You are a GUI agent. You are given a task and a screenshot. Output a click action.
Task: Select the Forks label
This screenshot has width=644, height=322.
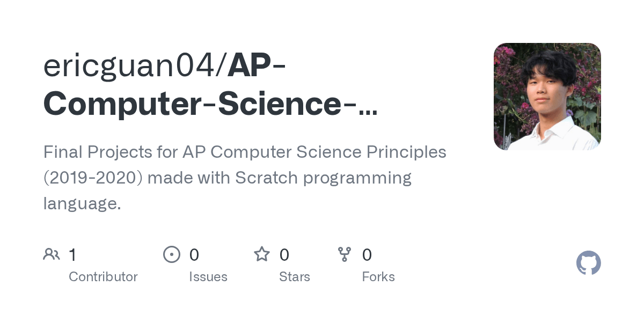378,277
